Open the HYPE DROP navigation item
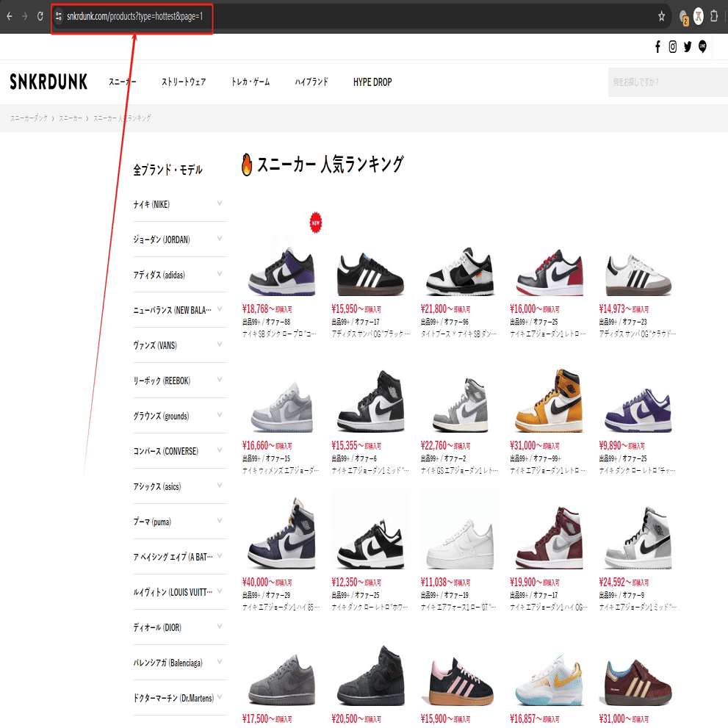Screen dimensions: 728x728 (372, 82)
